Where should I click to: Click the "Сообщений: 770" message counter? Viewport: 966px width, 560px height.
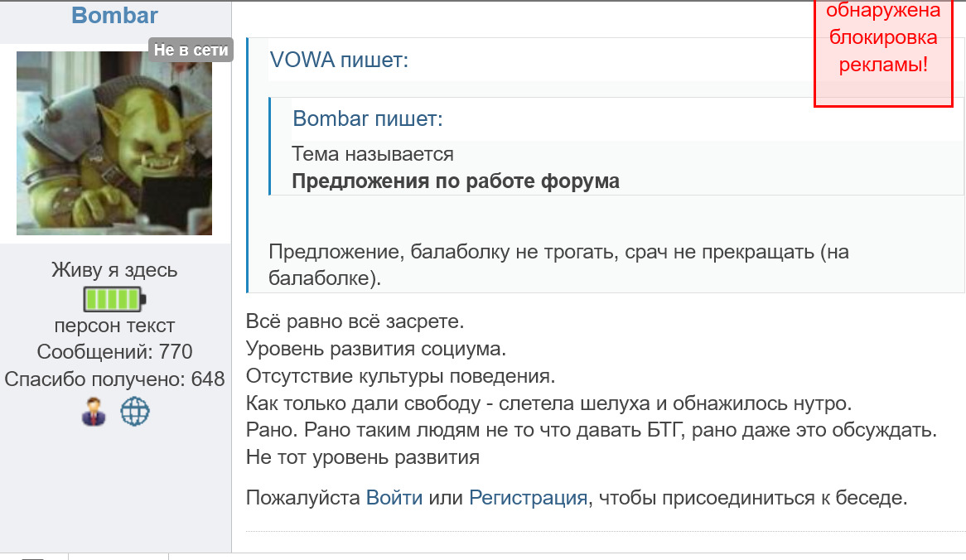114,351
